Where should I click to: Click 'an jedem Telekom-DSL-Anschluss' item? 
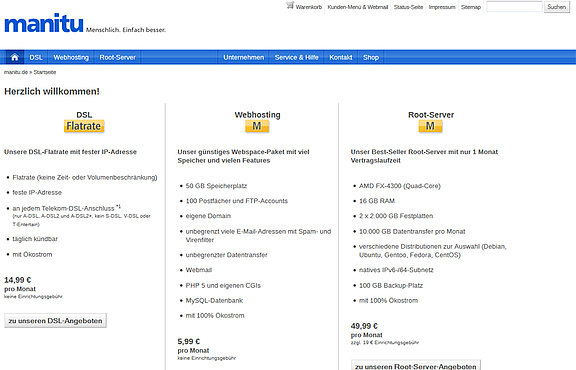[x=63, y=208]
